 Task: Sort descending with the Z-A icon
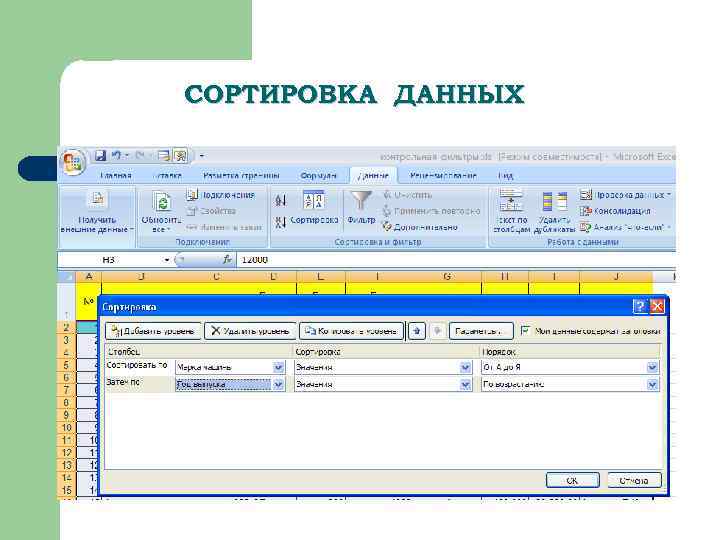click(x=281, y=223)
